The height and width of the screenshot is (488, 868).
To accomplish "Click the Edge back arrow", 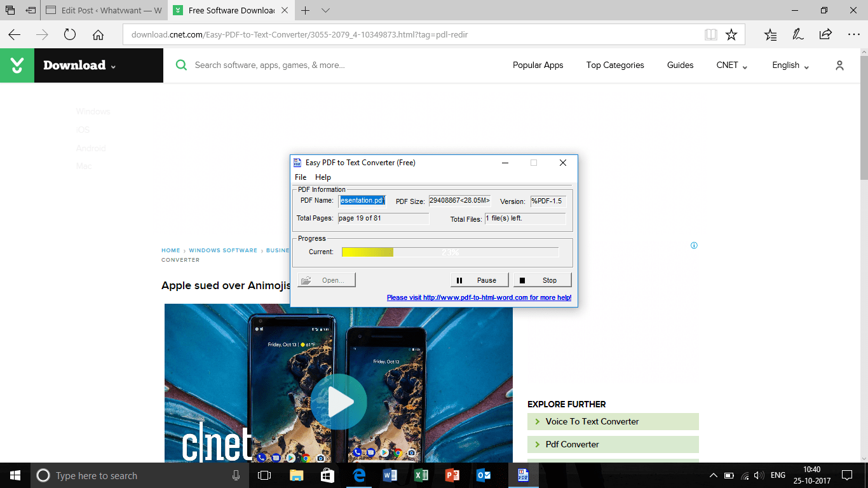I will (x=14, y=35).
